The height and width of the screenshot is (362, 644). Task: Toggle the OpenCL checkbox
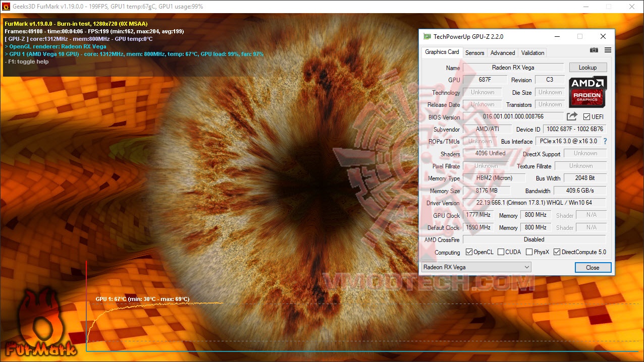[469, 252]
